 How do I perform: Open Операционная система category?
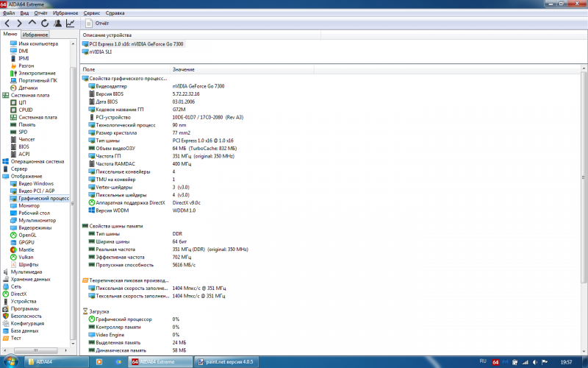(37, 161)
